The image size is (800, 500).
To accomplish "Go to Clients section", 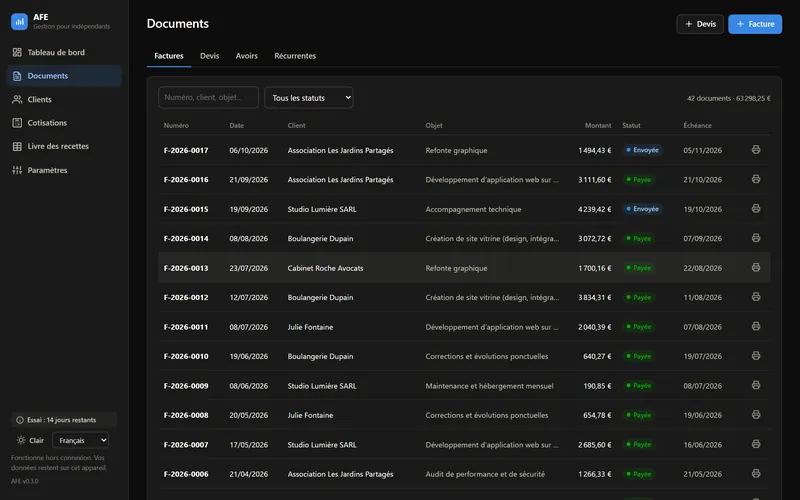I will click(x=64, y=99).
